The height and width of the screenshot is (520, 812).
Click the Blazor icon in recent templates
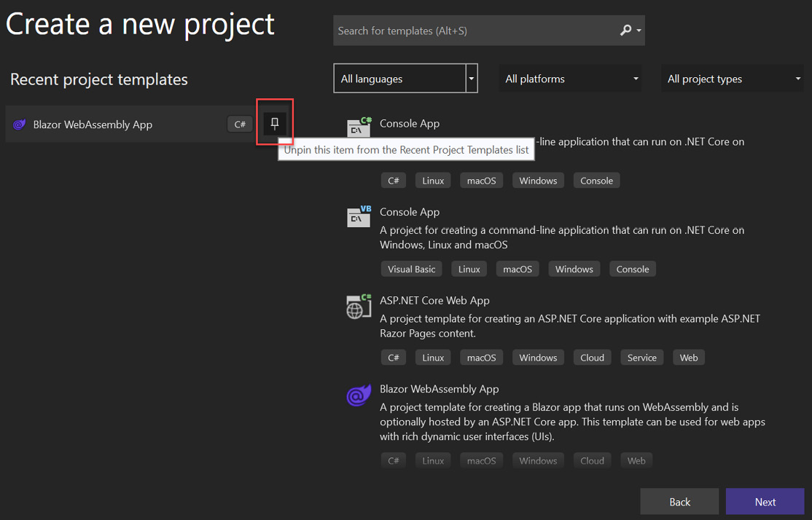click(x=19, y=125)
